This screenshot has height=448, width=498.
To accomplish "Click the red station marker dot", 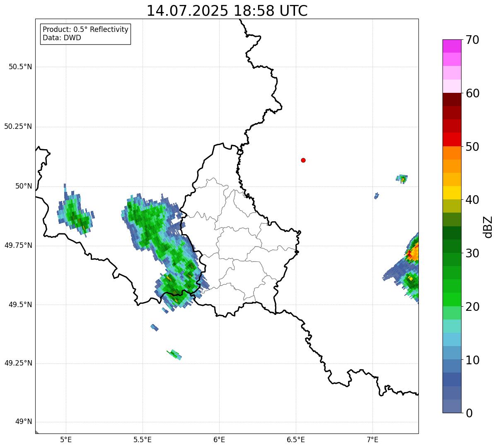I will (x=303, y=160).
